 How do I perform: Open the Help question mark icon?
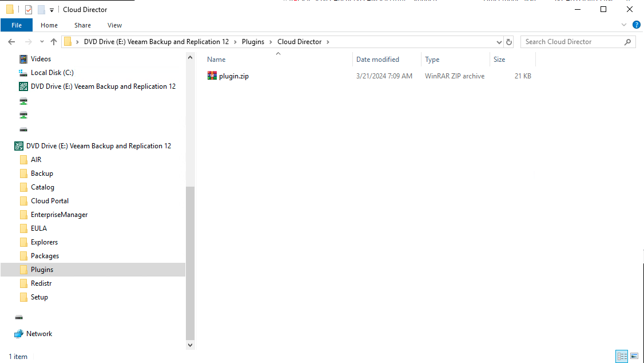[637, 25]
